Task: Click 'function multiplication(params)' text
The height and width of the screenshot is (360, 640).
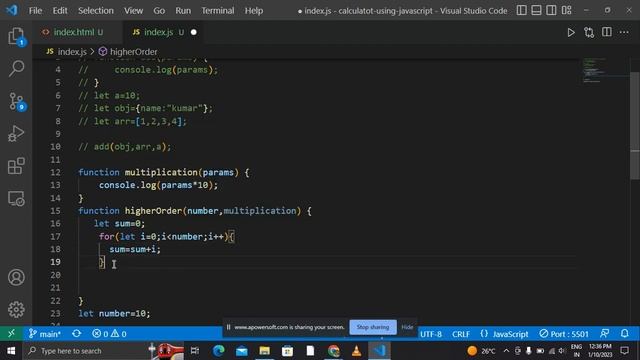Action: 158,172
